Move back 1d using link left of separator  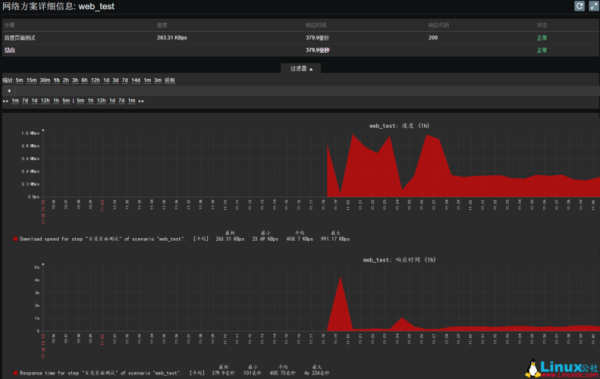coord(34,101)
